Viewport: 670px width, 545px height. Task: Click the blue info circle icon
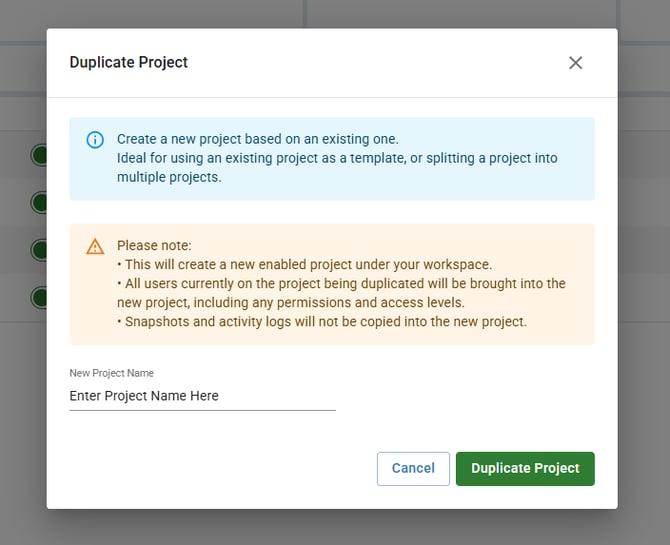coord(95,140)
